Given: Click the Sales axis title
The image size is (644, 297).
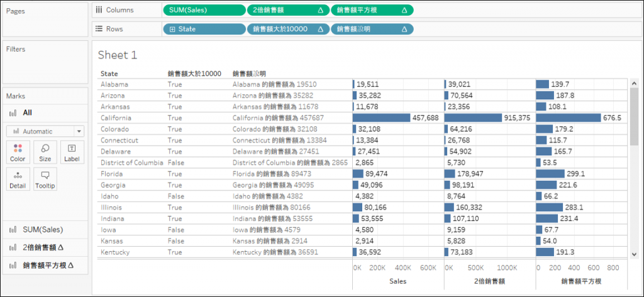Looking at the screenshot, I should (x=398, y=281).
